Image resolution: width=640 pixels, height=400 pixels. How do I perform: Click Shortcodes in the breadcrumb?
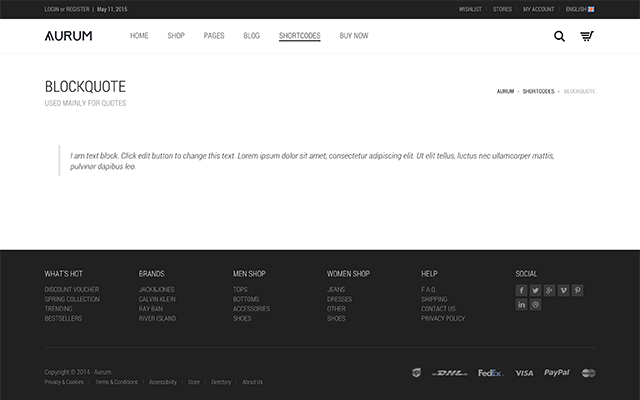coord(538,91)
